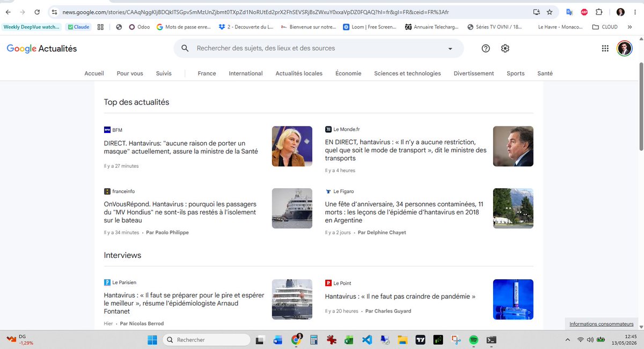The width and height of the screenshot is (644, 349).
Task: Open the 'Weekly DeepVue watch...' bookmark
Action: (32, 27)
